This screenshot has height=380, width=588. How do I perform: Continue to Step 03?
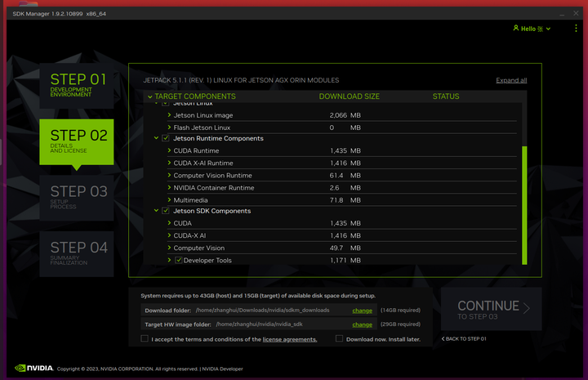tap(492, 309)
